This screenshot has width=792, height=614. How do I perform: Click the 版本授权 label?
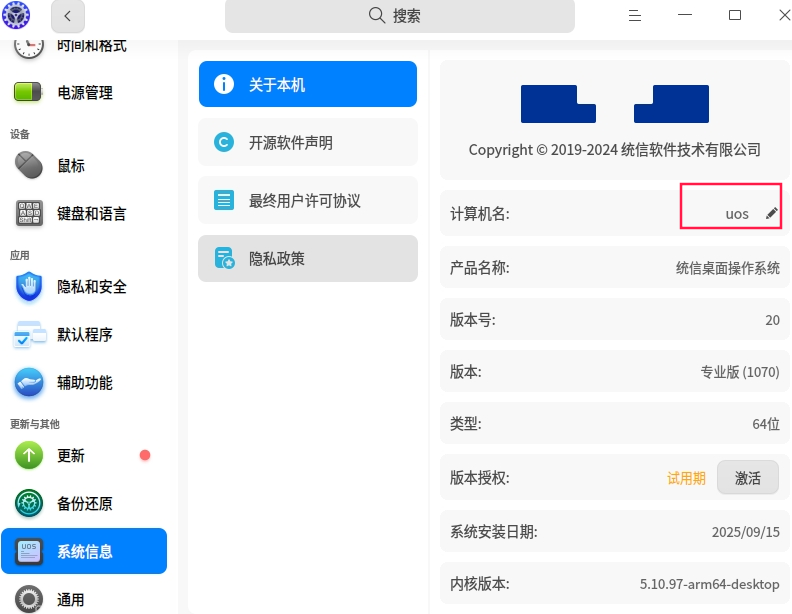tap(479, 477)
